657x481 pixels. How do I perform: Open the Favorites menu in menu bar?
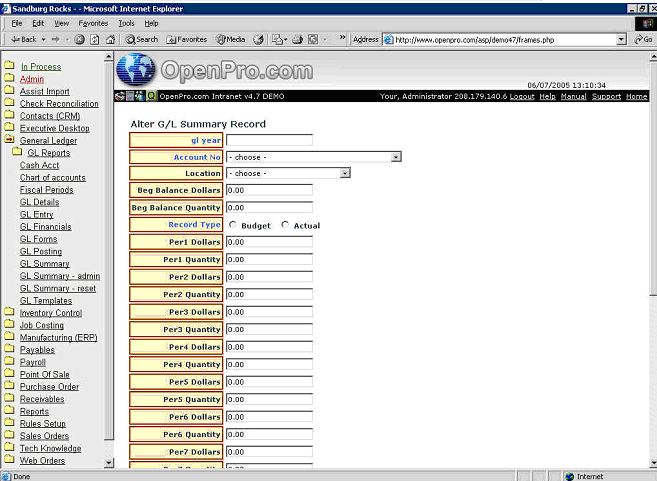click(x=93, y=22)
